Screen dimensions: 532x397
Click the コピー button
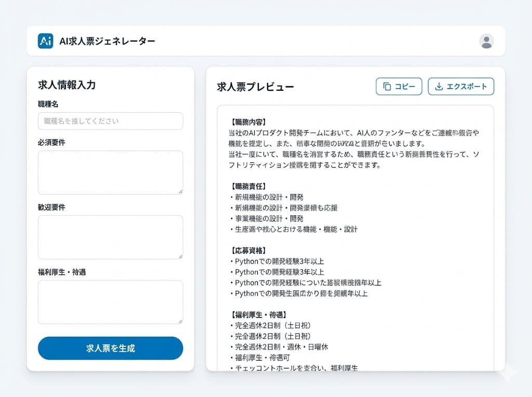pos(398,86)
